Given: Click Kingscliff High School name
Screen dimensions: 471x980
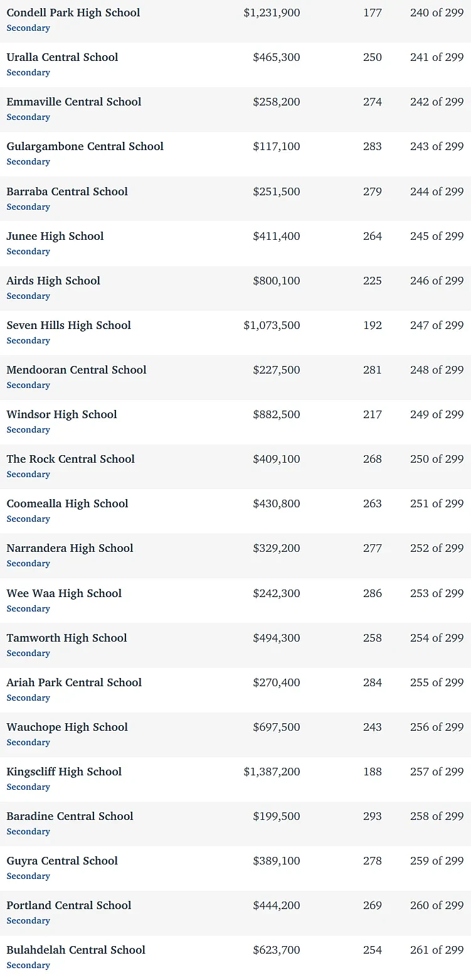Looking at the screenshot, I should click(x=64, y=772).
